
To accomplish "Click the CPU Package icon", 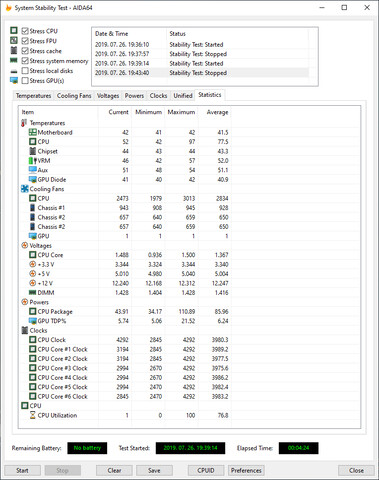I will click(32, 312).
